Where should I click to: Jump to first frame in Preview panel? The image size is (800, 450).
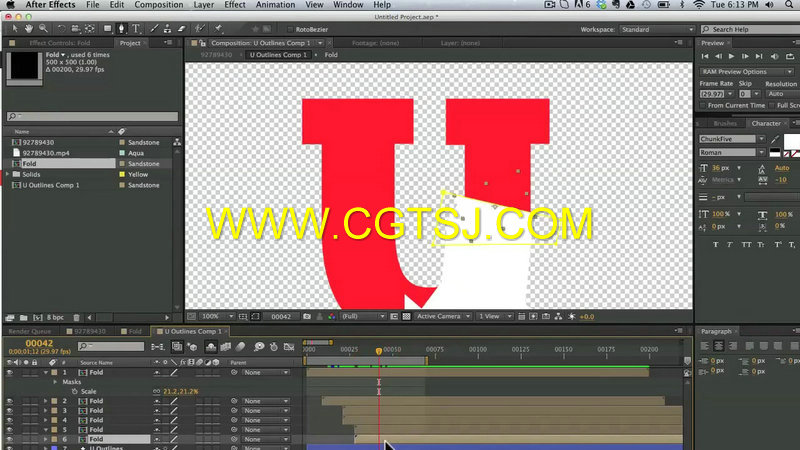[705, 56]
